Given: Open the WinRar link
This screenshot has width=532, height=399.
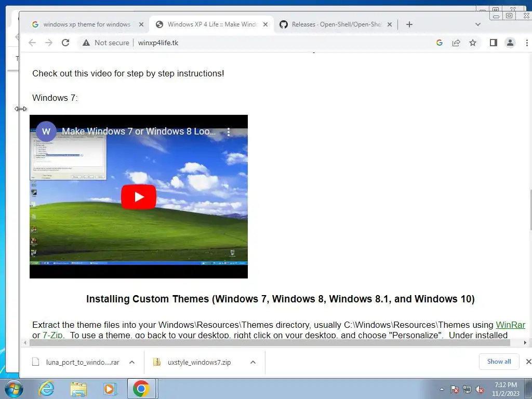Looking at the screenshot, I should coord(510,325).
